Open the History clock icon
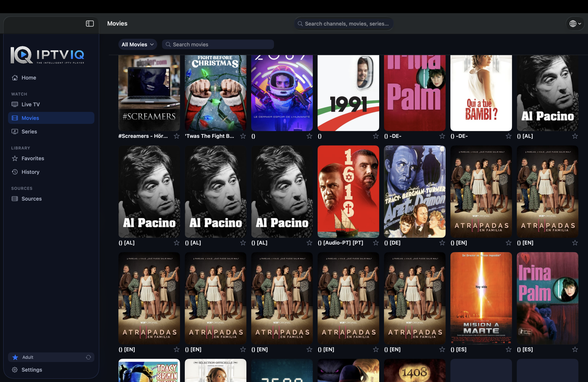The height and width of the screenshot is (382, 588). coord(15,172)
